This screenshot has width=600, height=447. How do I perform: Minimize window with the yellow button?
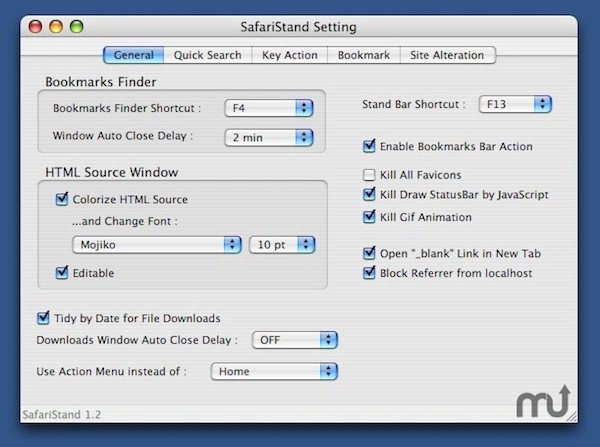[x=56, y=27]
